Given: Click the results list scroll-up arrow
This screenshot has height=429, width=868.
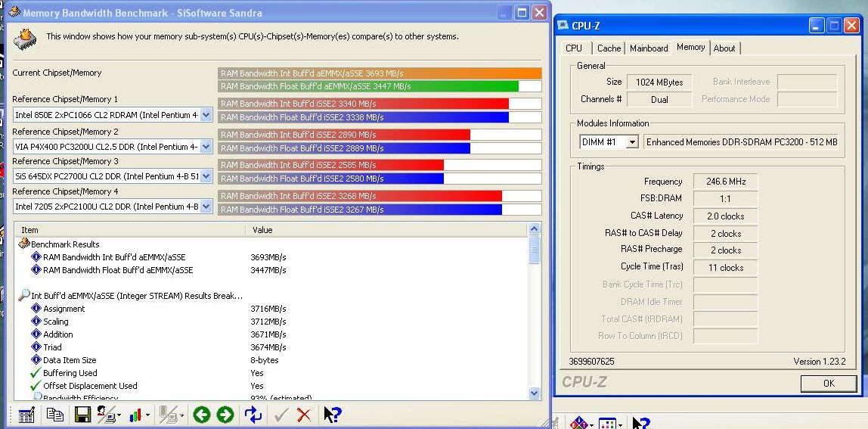Looking at the screenshot, I should click(535, 229).
